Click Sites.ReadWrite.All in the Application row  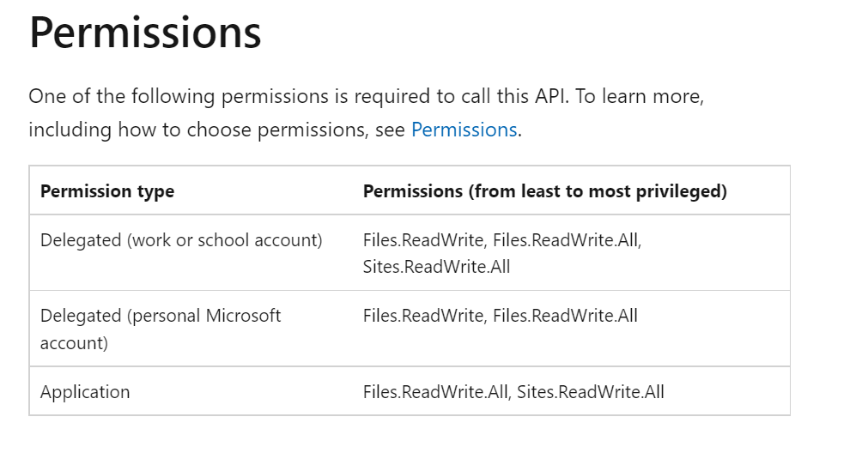tap(590, 392)
